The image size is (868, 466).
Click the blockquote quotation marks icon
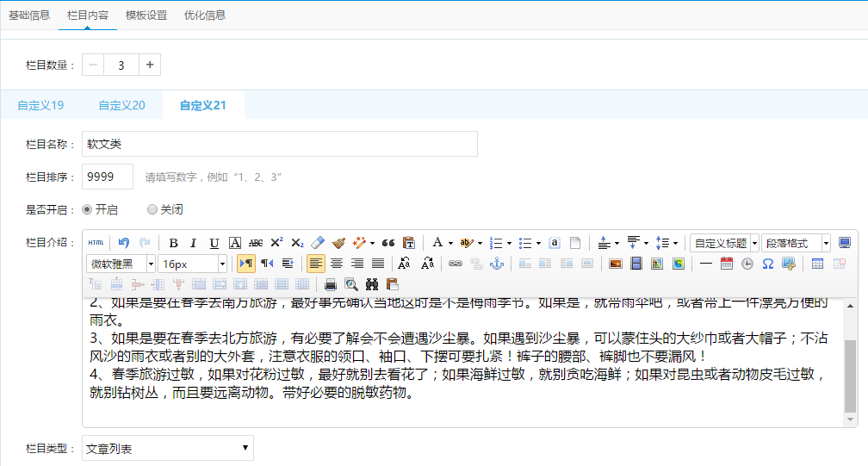(387, 243)
